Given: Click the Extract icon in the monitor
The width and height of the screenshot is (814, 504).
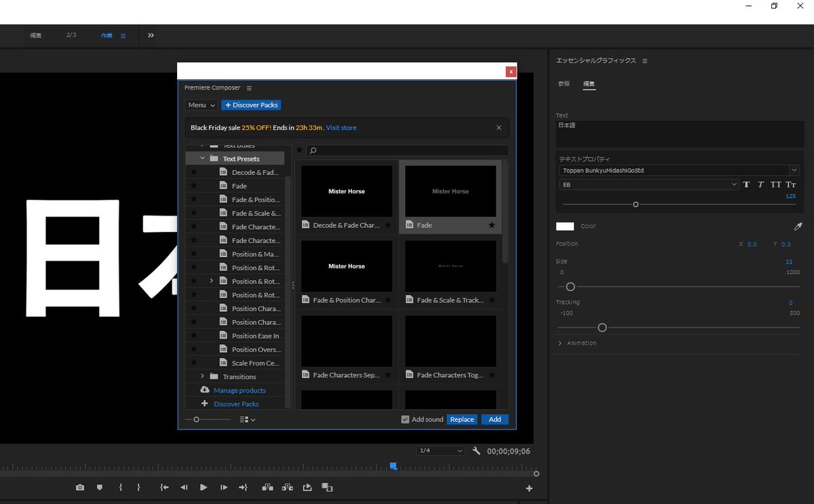Looking at the screenshot, I should 288,487.
